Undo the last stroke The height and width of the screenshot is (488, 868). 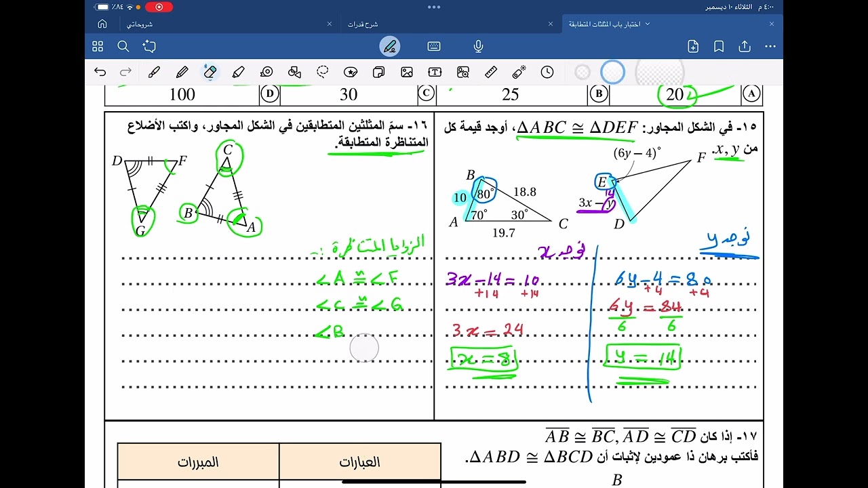(x=100, y=72)
